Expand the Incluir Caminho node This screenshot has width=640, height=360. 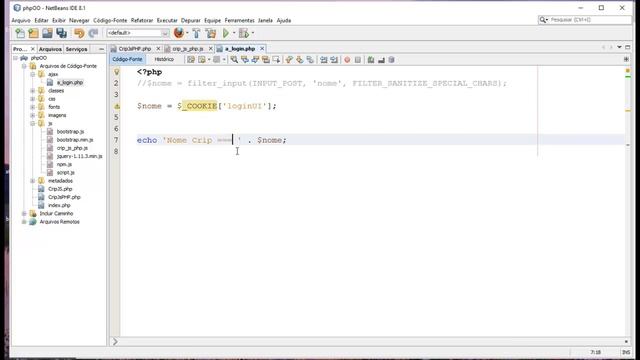24,213
